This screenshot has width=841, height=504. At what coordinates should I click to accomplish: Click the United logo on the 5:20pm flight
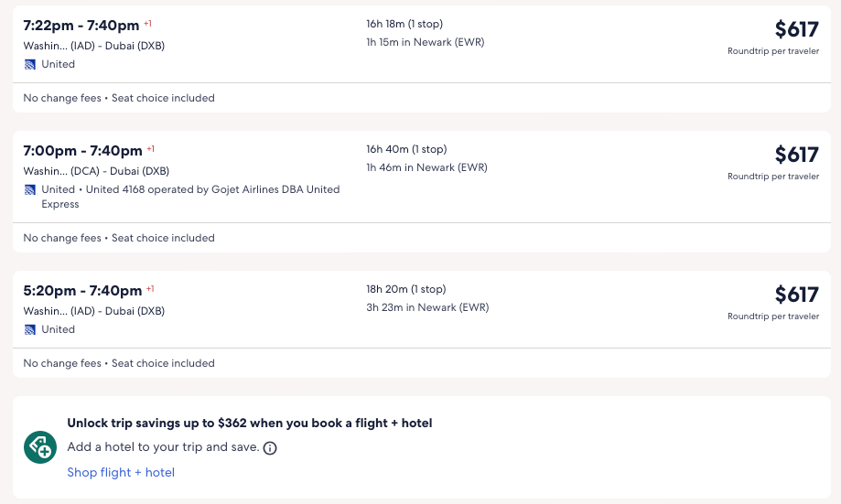(x=30, y=329)
